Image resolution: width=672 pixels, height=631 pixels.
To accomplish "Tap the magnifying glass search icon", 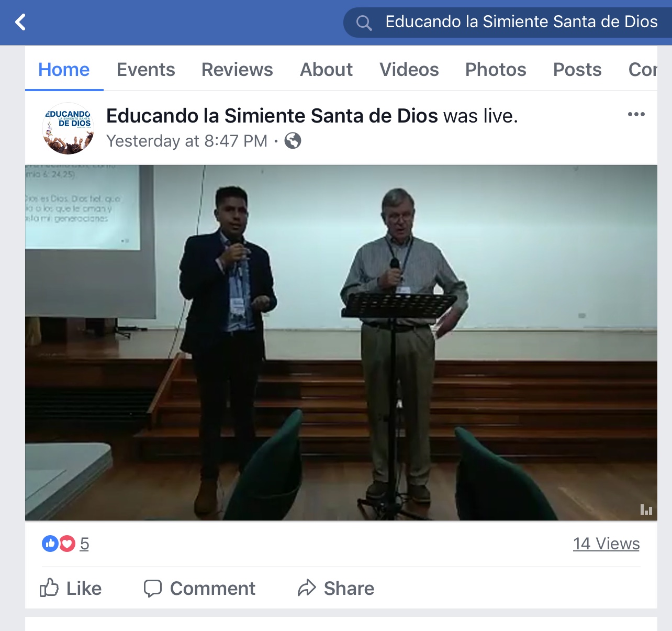I will [x=364, y=23].
